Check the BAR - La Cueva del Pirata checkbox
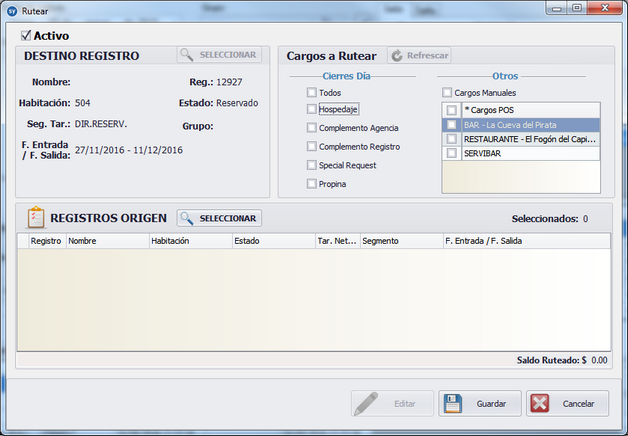This screenshot has width=628, height=436. (x=451, y=125)
